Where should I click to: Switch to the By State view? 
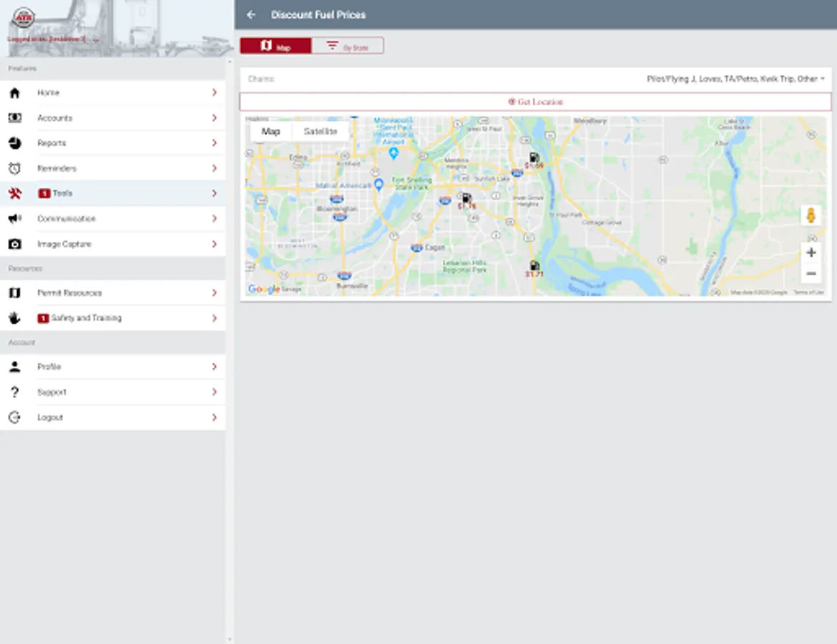(x=348, y=47)
